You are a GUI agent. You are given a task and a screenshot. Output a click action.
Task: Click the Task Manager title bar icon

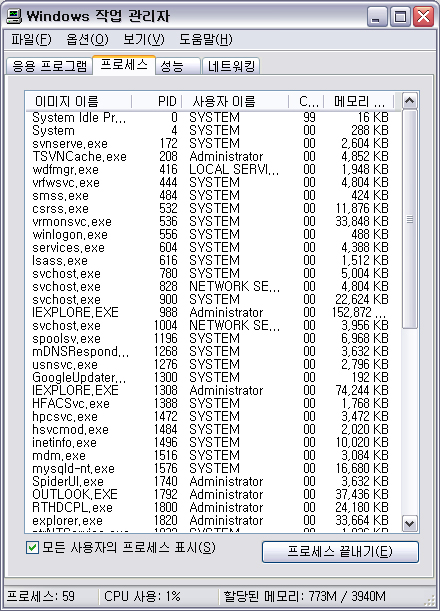point(14,16)
